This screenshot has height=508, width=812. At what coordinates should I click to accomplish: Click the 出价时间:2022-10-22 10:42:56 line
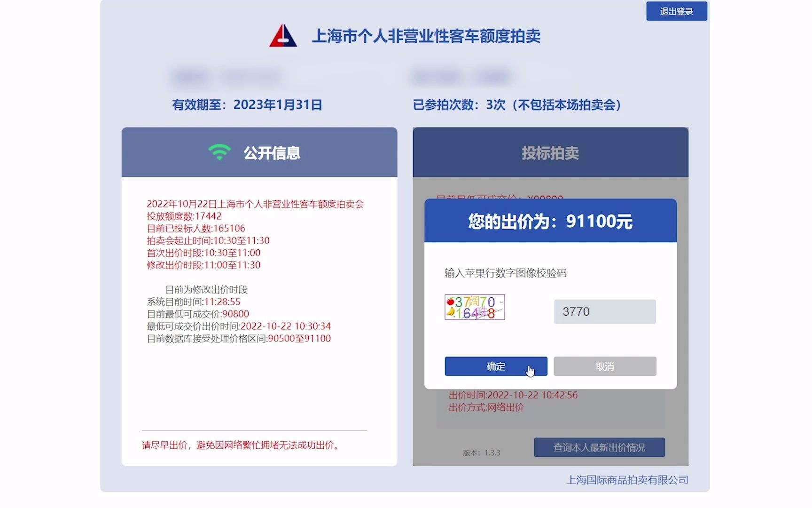(x=513, y=395)
